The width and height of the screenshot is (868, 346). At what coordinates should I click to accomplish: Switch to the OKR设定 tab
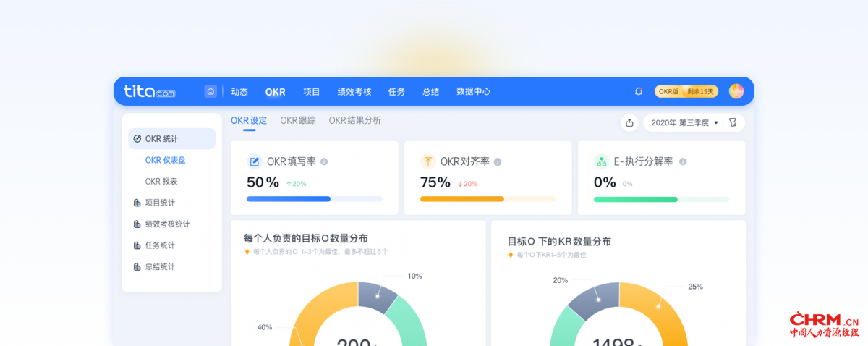[x=249, y=121]
